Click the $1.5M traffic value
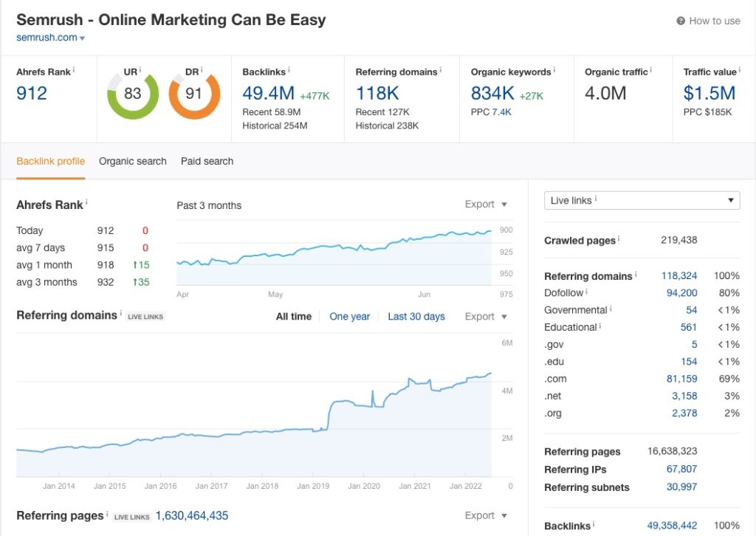The image size is (756, 536). pyautogui.click(x=709, y=93)
